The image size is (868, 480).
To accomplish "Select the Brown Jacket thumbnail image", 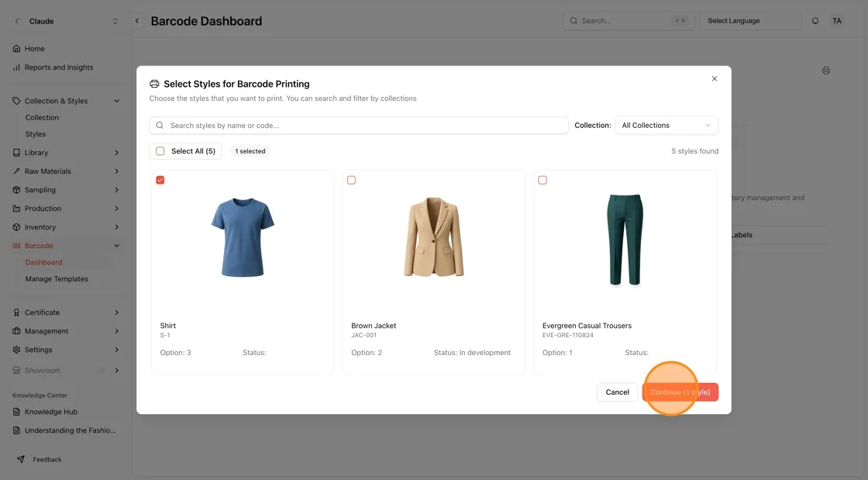I will pyautogui.click(x=434, y=237).
